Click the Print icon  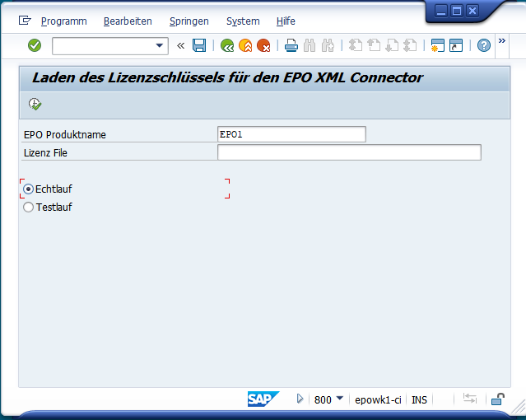[x=291, y=45]
